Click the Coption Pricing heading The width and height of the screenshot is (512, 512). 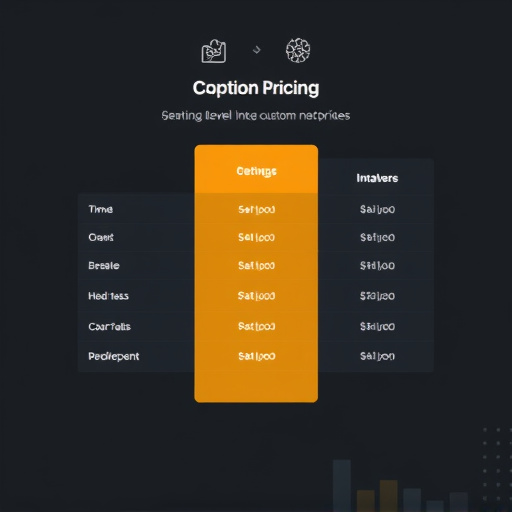pyautogui.click(x=256, y=88)
